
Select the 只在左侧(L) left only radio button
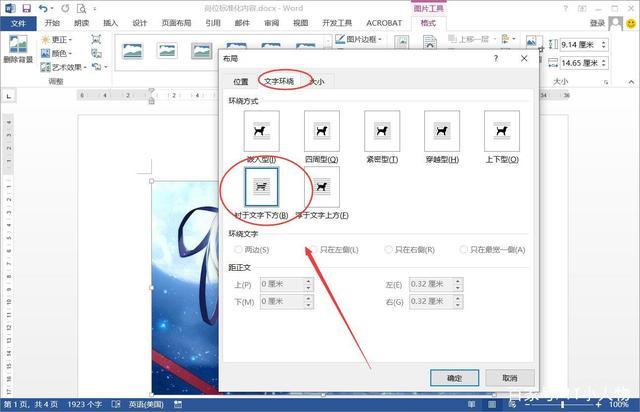pyautogui.click(x=313, y=249)
